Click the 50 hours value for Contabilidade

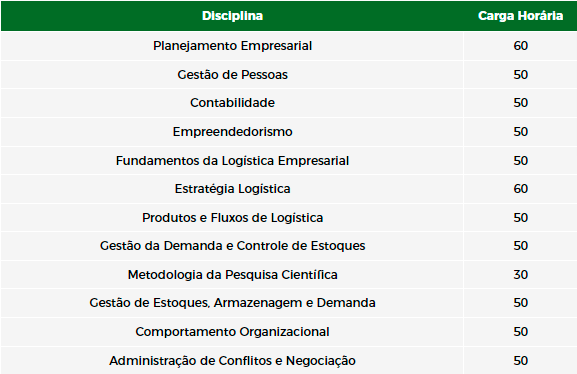pyautogui.click(x=520, y=103)
